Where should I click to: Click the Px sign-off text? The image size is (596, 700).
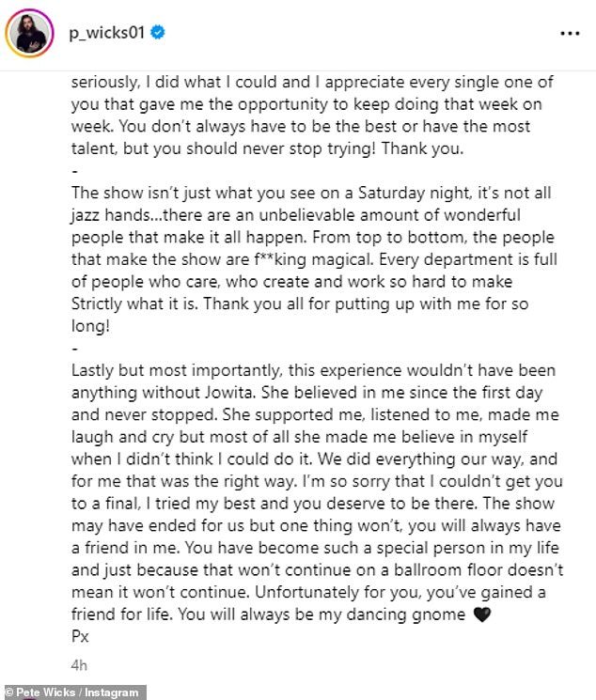click(x=81, y=636)
